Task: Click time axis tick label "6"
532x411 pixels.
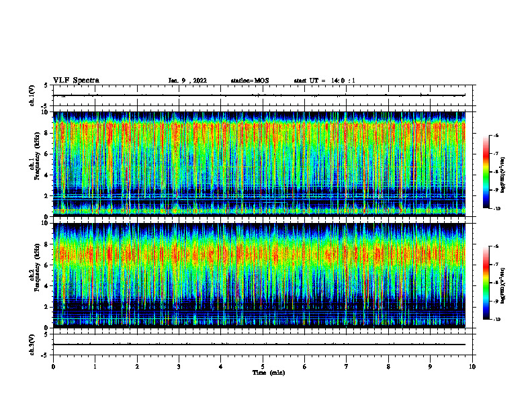Action: [305, 367]
